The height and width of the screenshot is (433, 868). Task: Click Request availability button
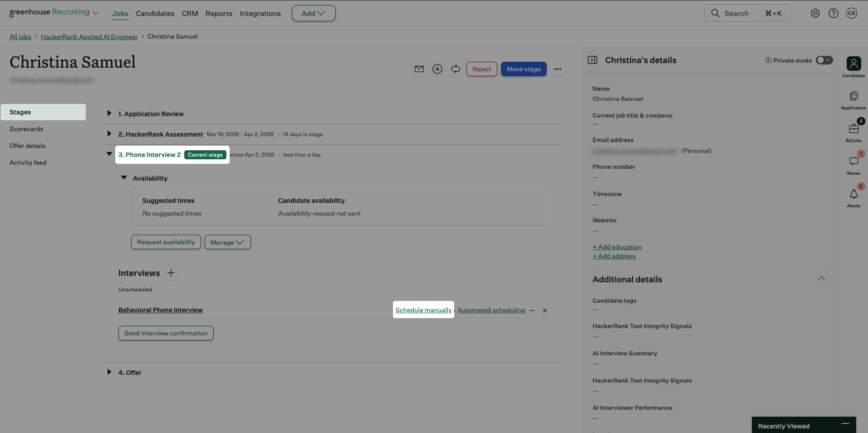tap(166, 242)
